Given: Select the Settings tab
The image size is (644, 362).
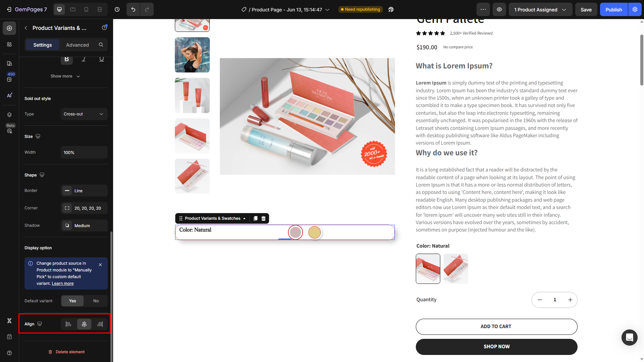Looking at the screenshot, I should tap(43, 45).
